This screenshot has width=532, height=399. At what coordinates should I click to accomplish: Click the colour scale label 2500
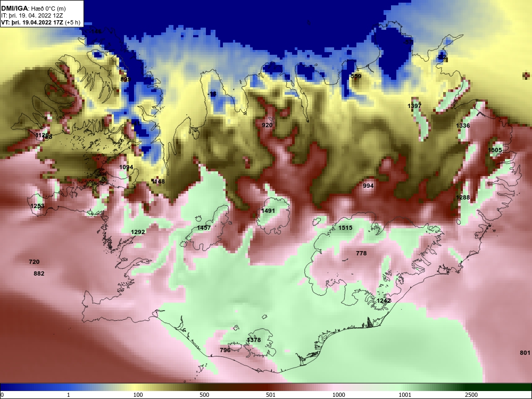pyautogui.click(x=471, y=395)
